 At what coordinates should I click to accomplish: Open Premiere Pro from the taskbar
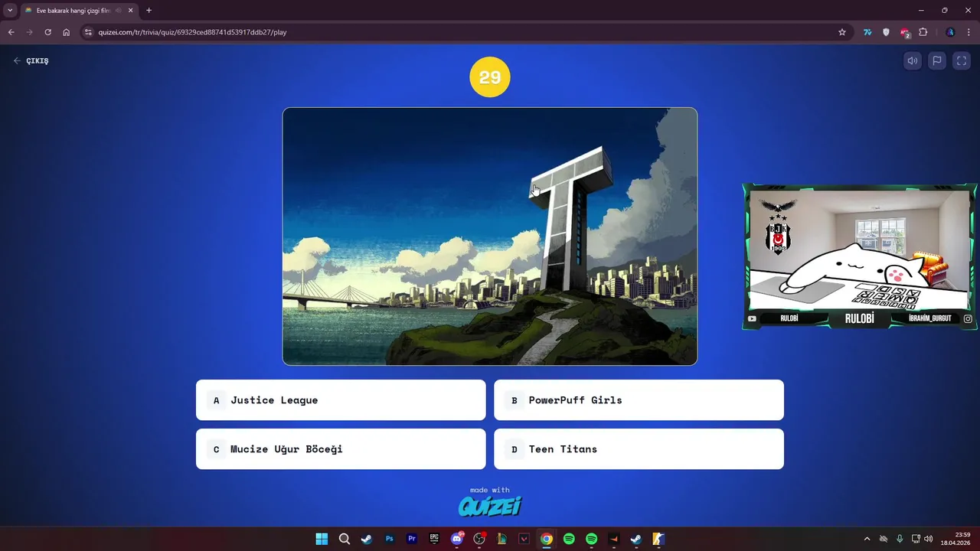[x=412, y=539]
